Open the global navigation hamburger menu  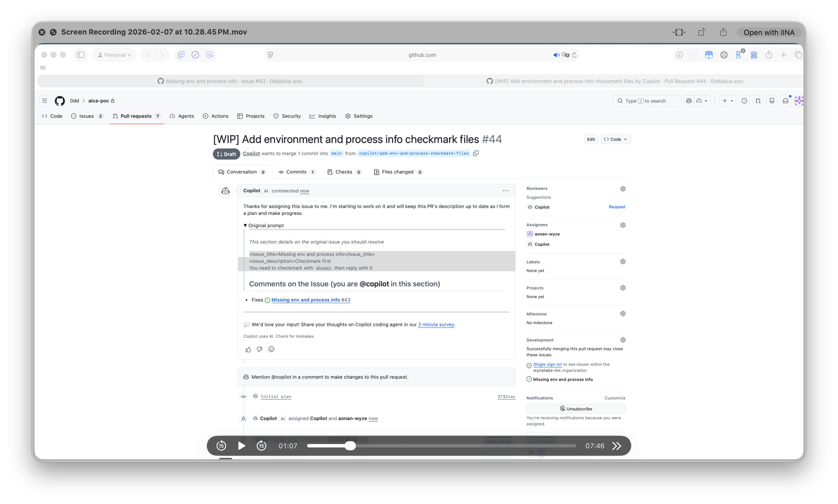[44, 100]
